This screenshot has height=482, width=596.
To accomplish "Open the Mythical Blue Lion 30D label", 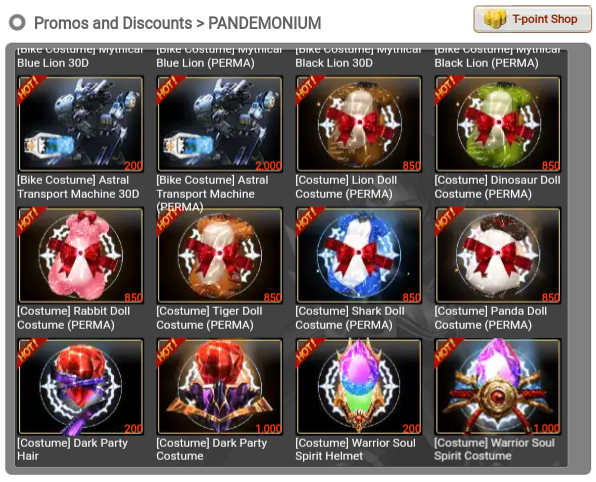I will pos(80,57).
